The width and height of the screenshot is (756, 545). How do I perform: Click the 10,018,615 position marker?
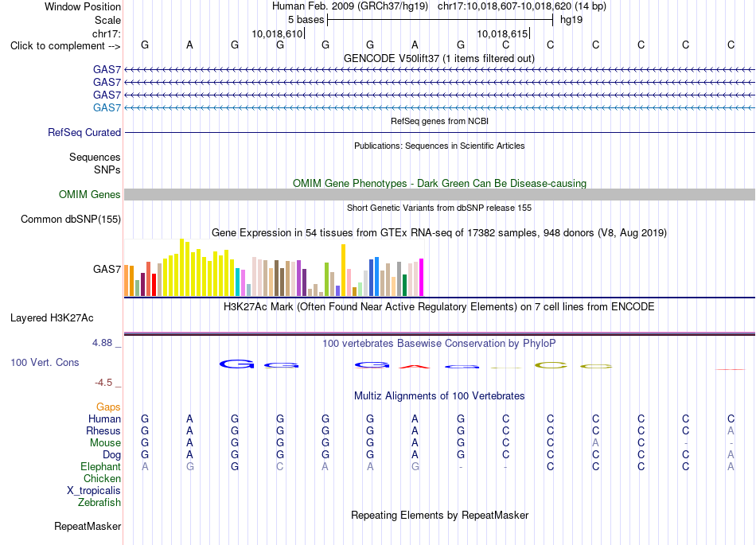pos(502,33)
